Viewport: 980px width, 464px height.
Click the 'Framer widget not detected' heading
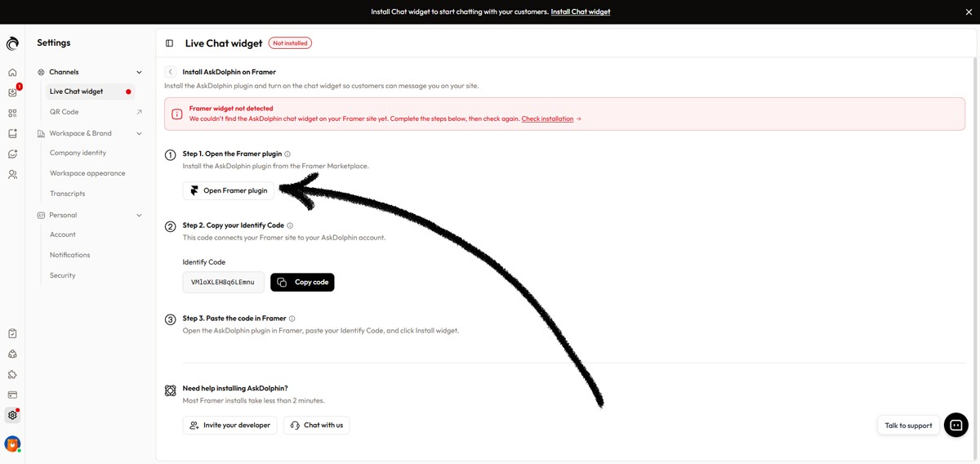(231, 108)
